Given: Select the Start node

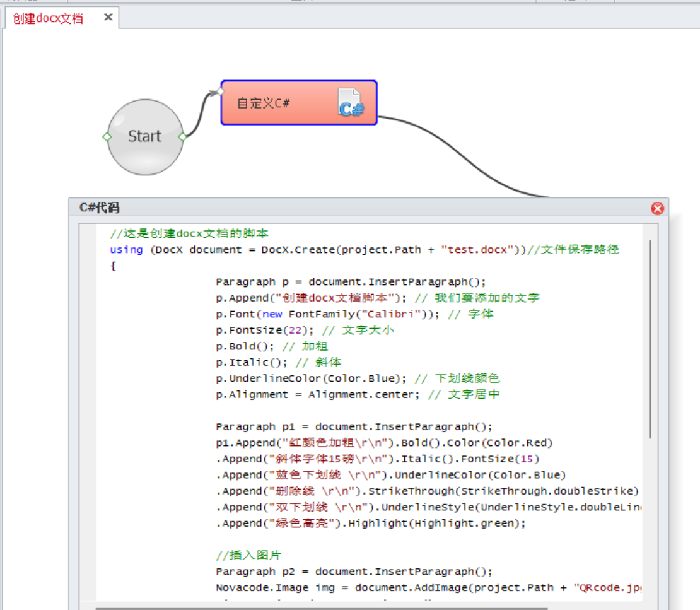Looking at the screenshot, I should pos(145,137).
